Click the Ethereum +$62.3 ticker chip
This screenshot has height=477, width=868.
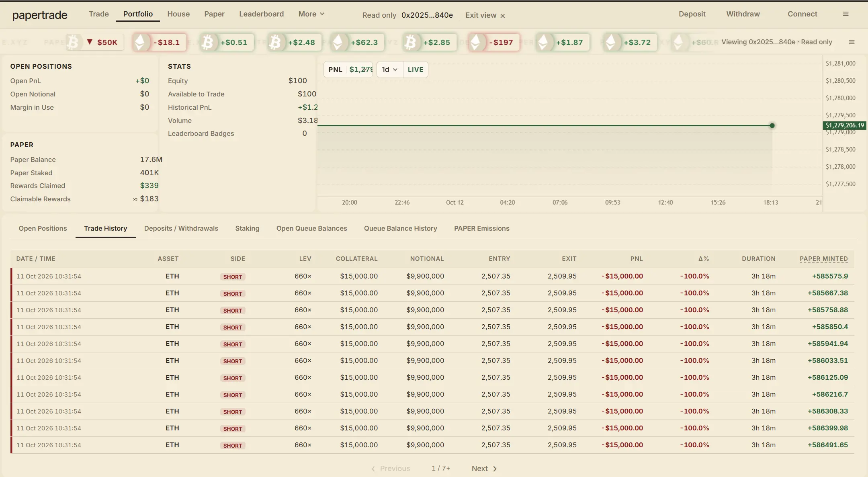(357, 42)
